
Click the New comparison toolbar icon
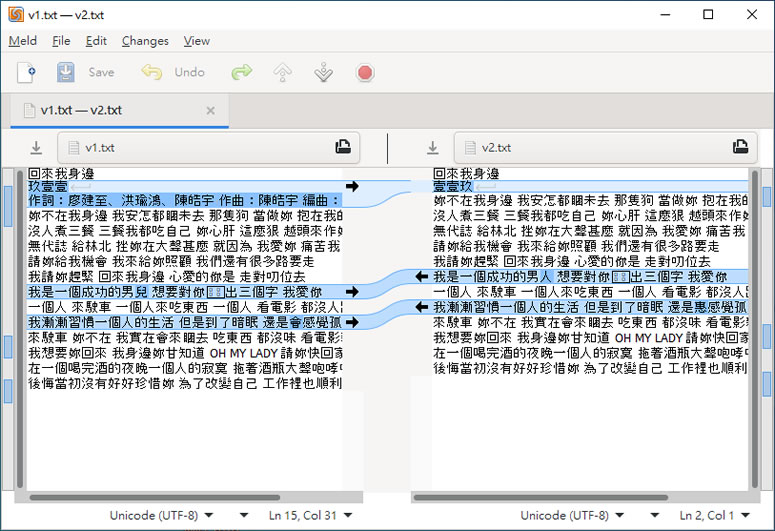pyautogui.click(x=27, y=72)
